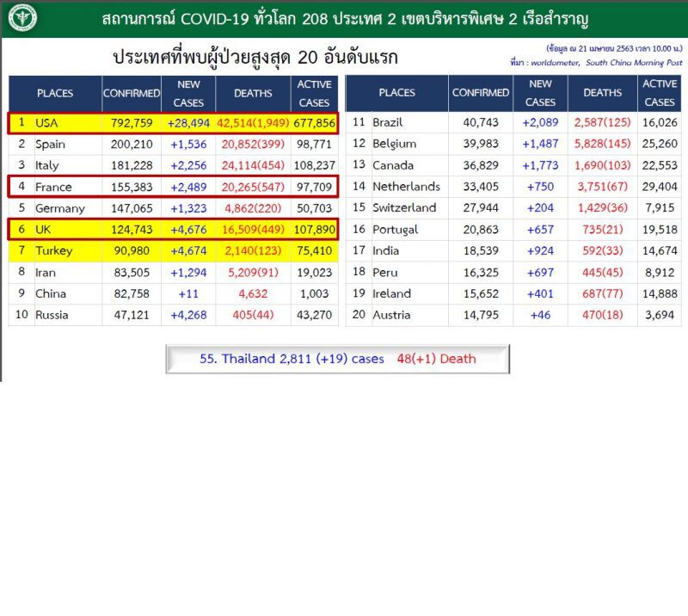
Task: Select France's confirmed count "155,383"
Action: [x=132, y=187]
